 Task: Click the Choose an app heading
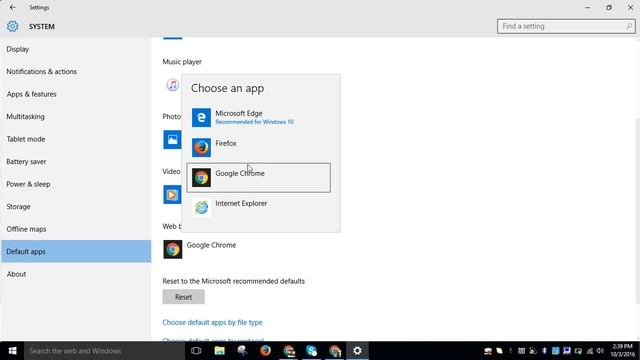227,88
